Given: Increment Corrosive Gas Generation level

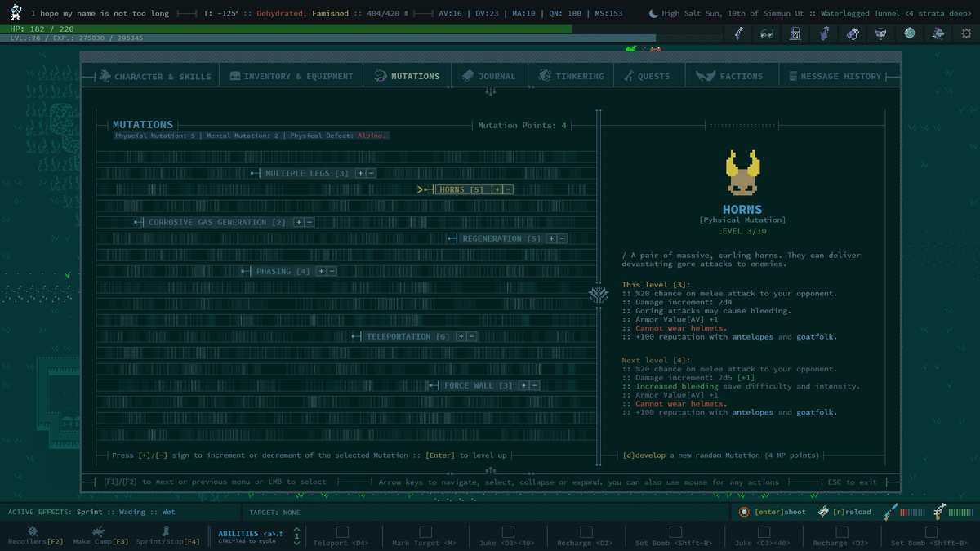Looking at the screenshot, I should (298, 222).
